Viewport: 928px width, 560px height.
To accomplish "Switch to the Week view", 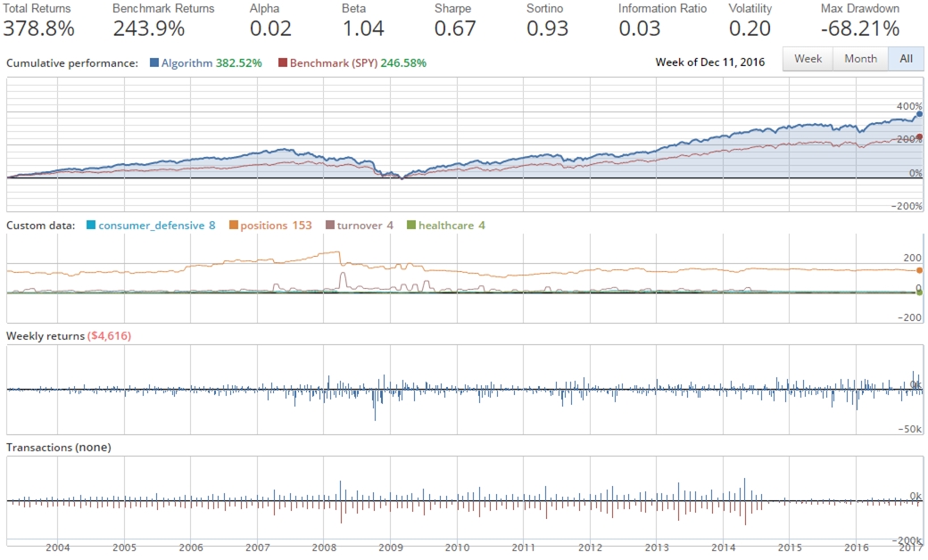I will (x=807, y=58).
